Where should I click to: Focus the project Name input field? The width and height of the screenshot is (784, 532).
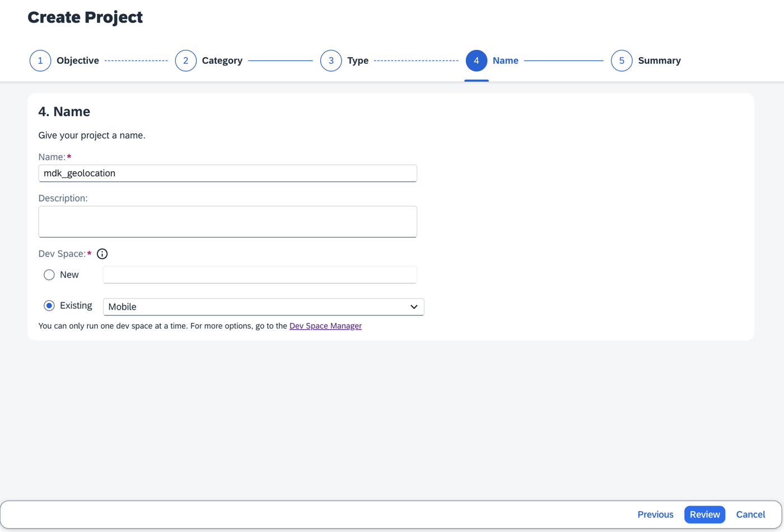click(x=227, y=174)
